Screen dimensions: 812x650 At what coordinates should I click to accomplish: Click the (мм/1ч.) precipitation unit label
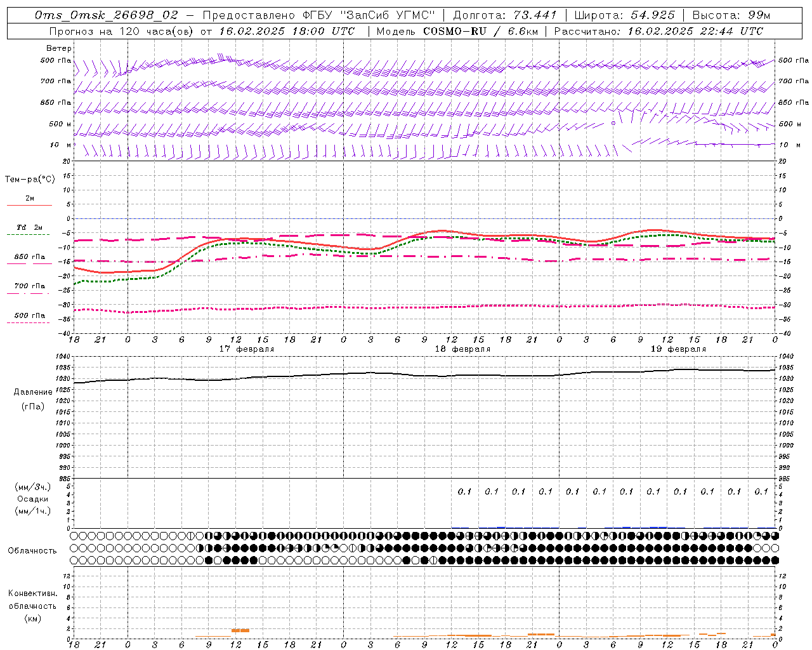pyautogui.click(x=32, y=511)
